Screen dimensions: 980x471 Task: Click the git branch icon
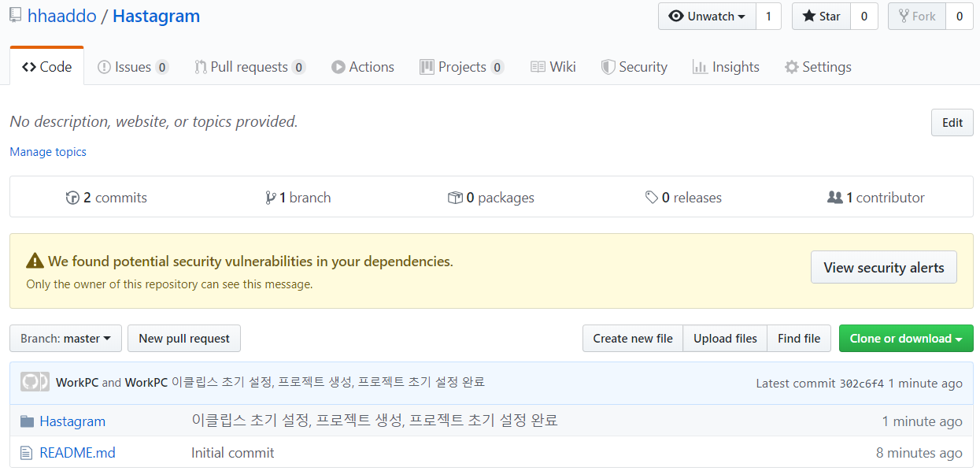click(271, 198)
